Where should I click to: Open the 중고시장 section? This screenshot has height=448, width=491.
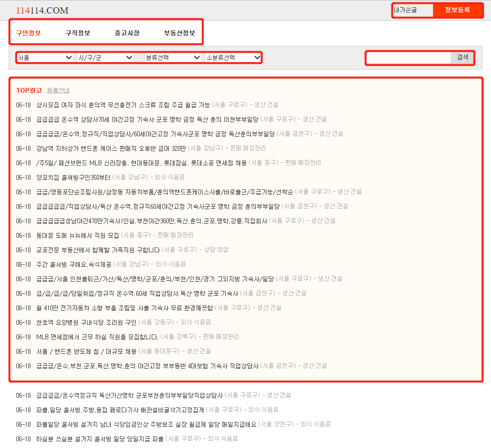tap(126, 32)
